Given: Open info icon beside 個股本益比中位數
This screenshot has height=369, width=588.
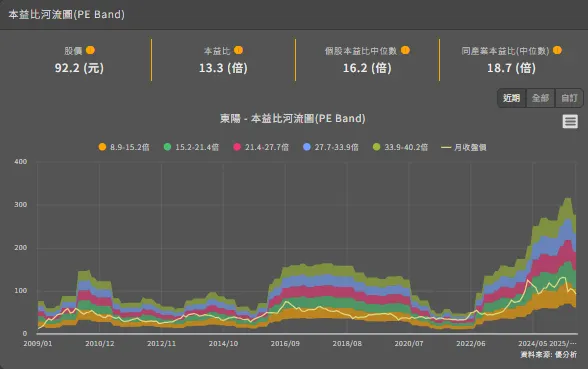Looking at the screenshot, I should pyautogui.click(x=405, y=50).
